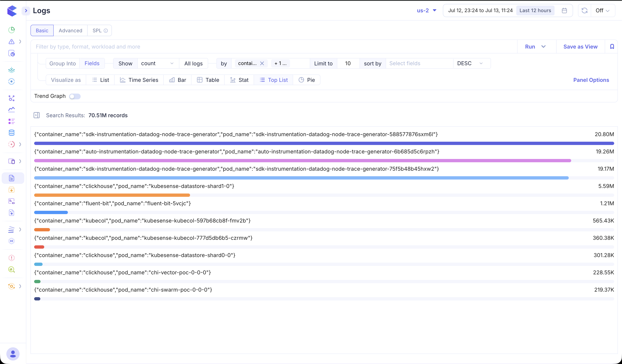622x364 pixels.
Task: Toggle the Trend Graph switch
Action: click(x=75, y=96)
